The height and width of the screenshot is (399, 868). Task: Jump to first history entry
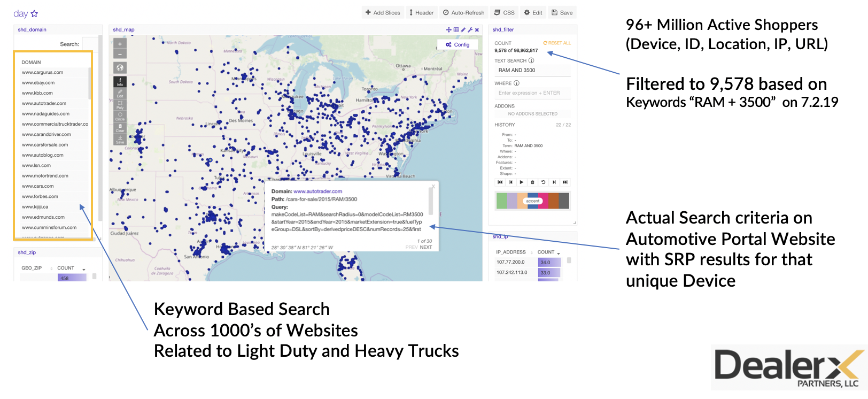click(x=500, y=182)
